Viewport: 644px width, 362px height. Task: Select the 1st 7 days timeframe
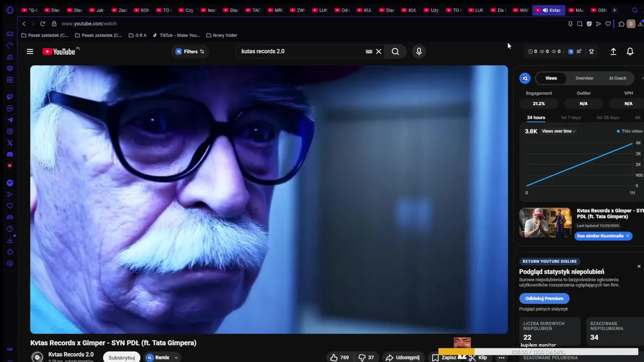click(571, 118)
